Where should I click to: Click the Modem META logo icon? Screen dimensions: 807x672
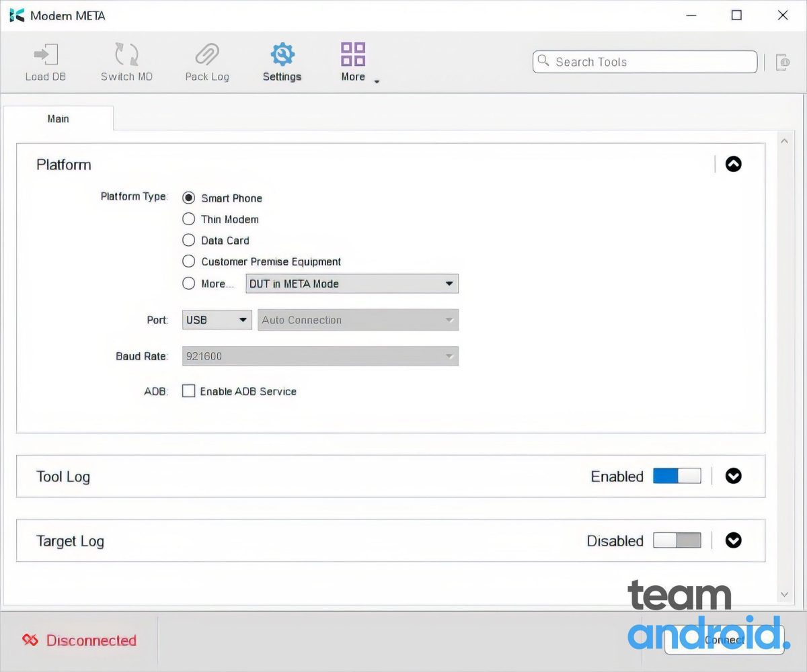coord(16,15)
